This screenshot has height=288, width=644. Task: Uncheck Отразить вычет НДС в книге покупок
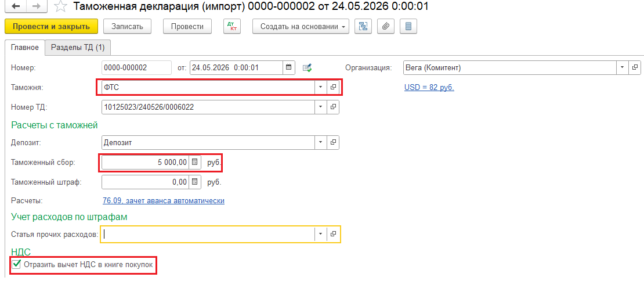pos(16,265)
